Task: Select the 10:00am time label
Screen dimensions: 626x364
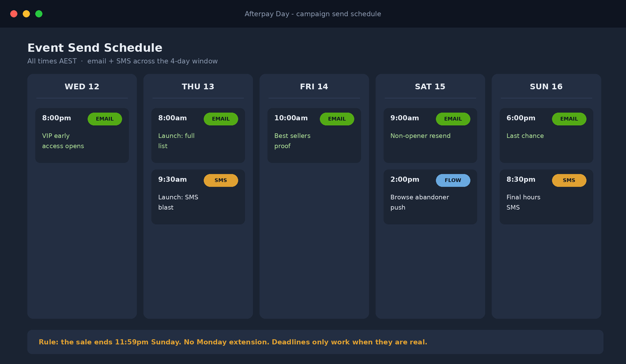Action: (291, 118)
